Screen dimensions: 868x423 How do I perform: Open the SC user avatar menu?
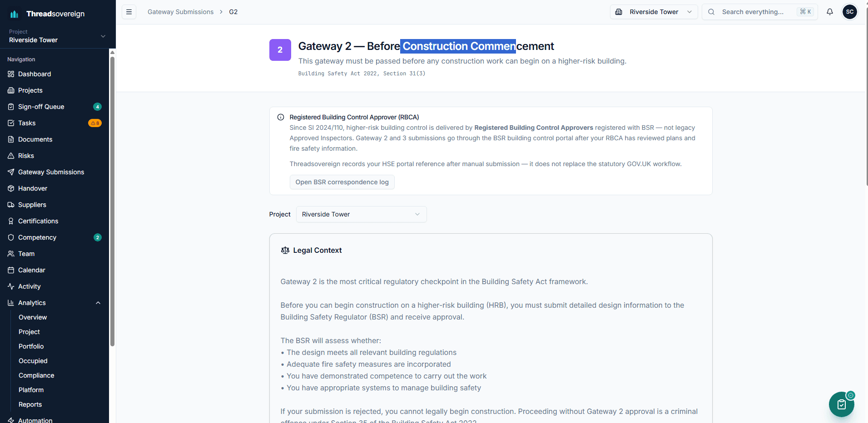click(850, 12)
